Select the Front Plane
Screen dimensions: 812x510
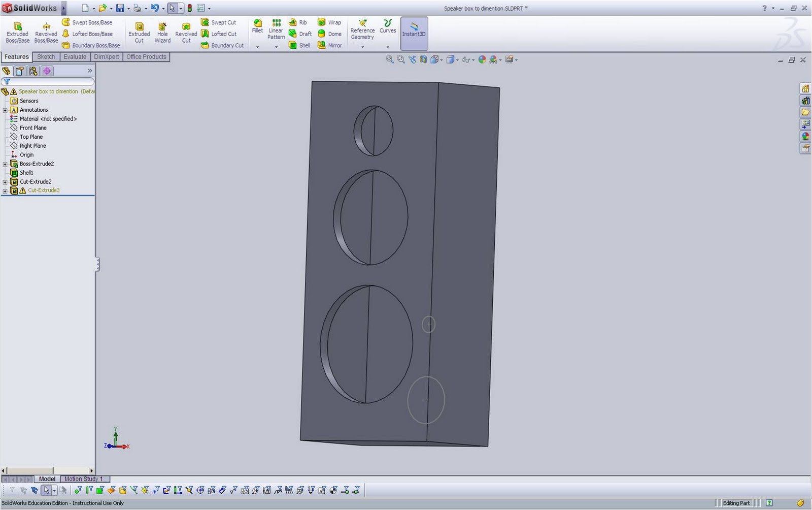28,128
